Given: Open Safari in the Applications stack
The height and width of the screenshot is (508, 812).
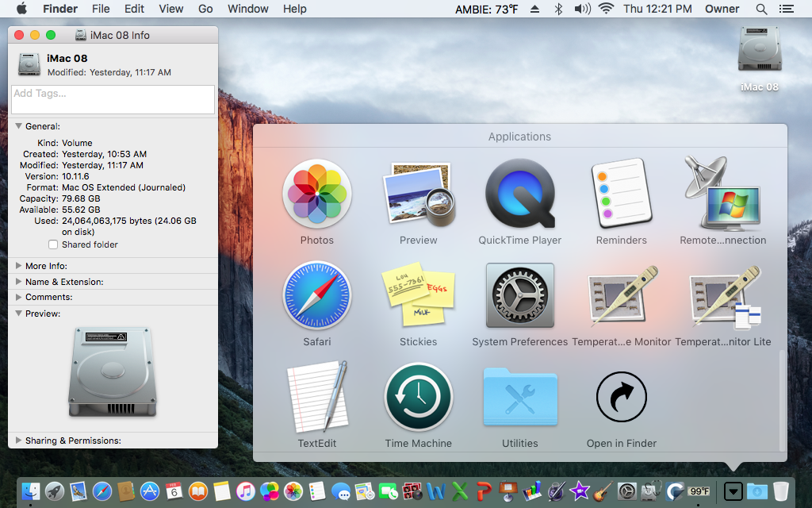Looking at the screenshot, I should (x=317, y=295).
